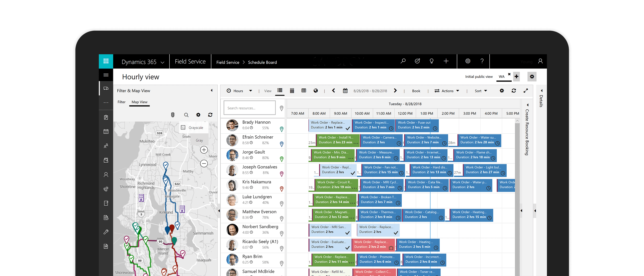Expand the Dynamics 365 dropdown chevron
Viewport: 644px width, 276px height.
(x=162, y=62)
